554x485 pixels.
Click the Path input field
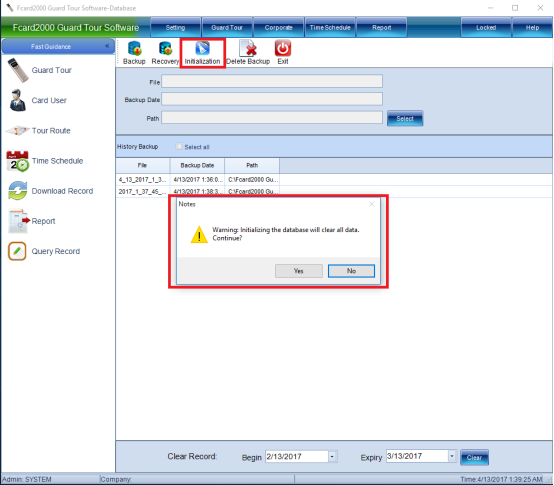pyautogui.click(x=272, y=118)
